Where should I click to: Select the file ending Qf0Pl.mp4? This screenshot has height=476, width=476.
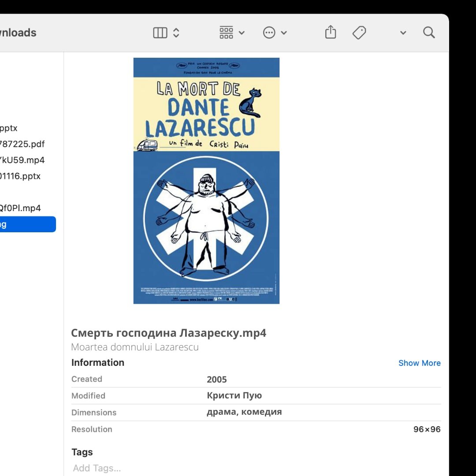click(x=20, y=208)
